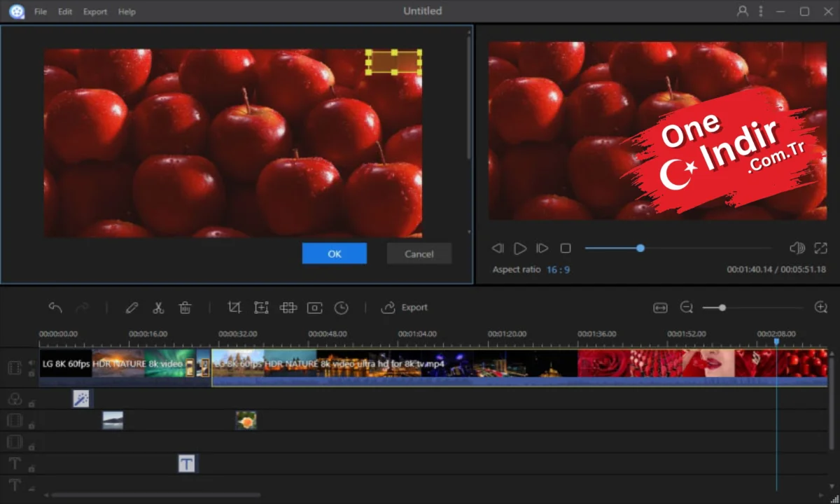Select the yellow mosaic selection box
Viewport: 840px width, 504px height.
coord(394,62)
